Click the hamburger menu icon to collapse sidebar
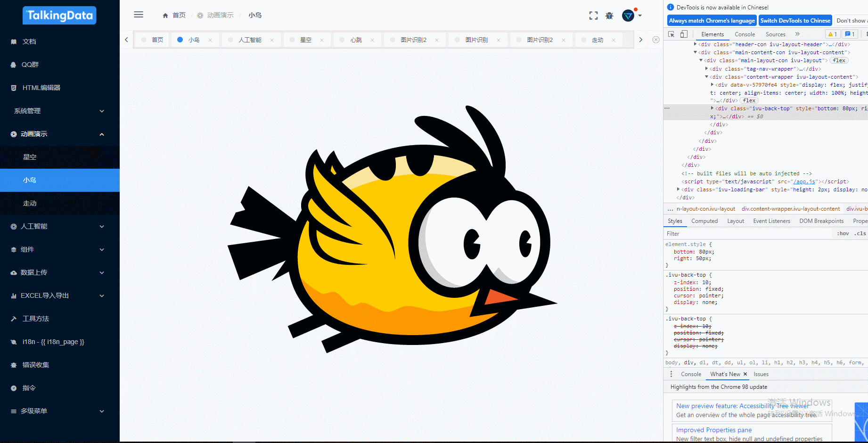 [138, 15]
